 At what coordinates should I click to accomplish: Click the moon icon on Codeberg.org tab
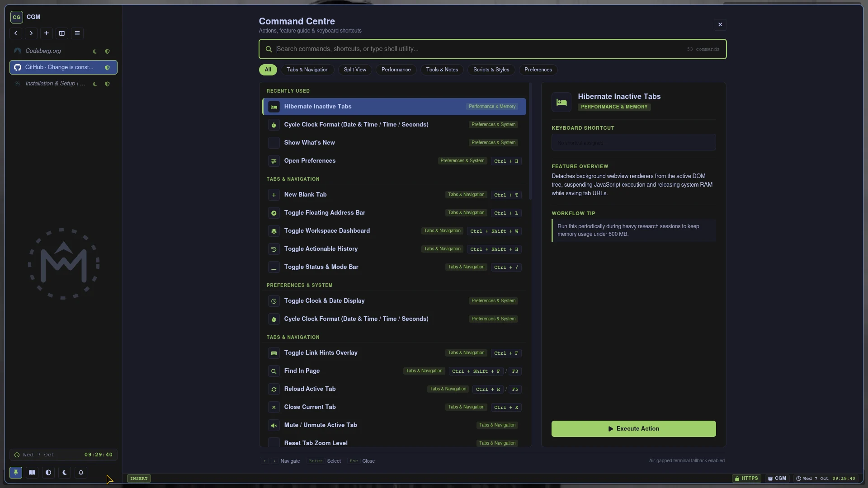coord(95,52)
